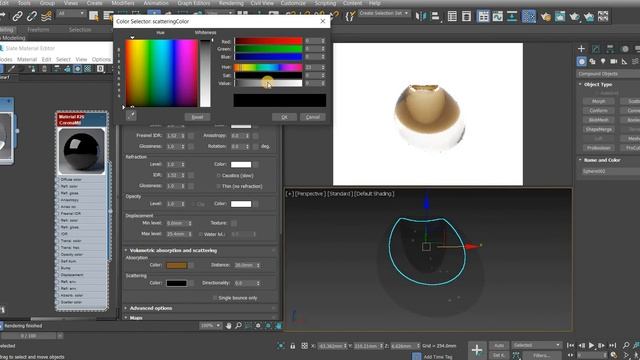This screenshot has width=640, height=360.
Task: Select the Cameras category icon
Action: [613, 62]
